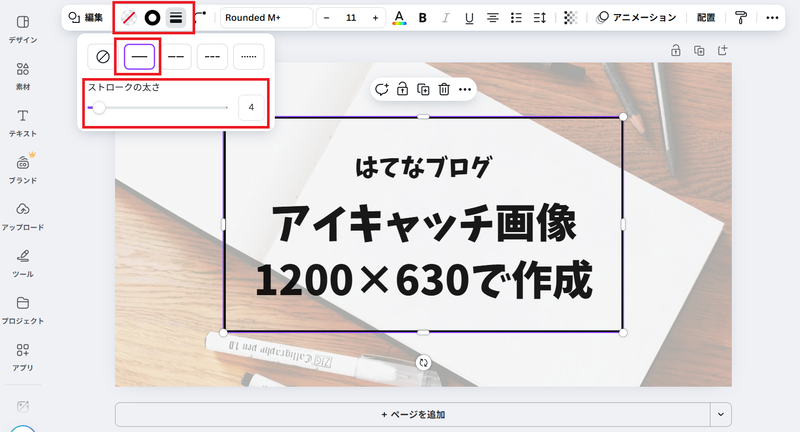Viewport: 800px width, 432px height.
Task: Lock the page using page lock icon
Action: tap(676, 50)
